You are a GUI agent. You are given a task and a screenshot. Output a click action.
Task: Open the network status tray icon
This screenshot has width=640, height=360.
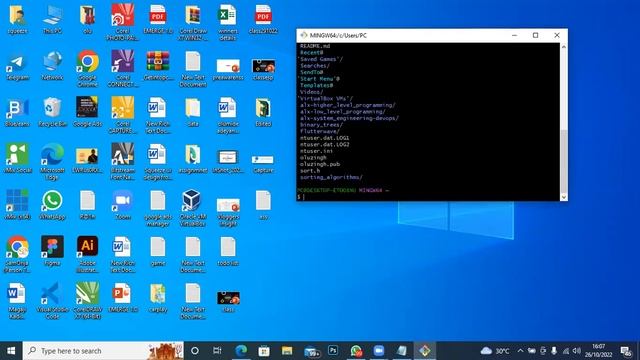click(x=565, y=351)
